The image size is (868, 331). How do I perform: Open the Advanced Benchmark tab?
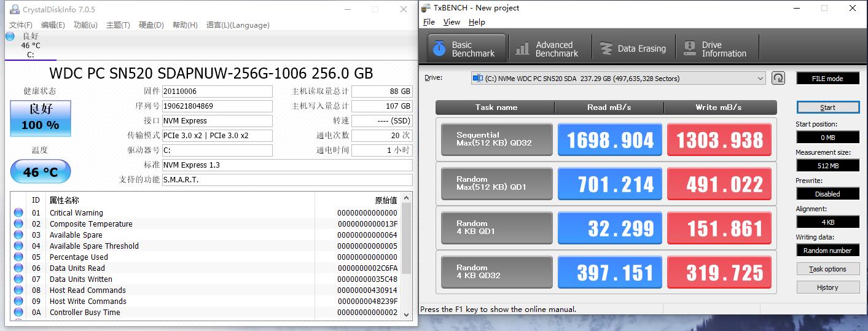[x=548, y=49]
